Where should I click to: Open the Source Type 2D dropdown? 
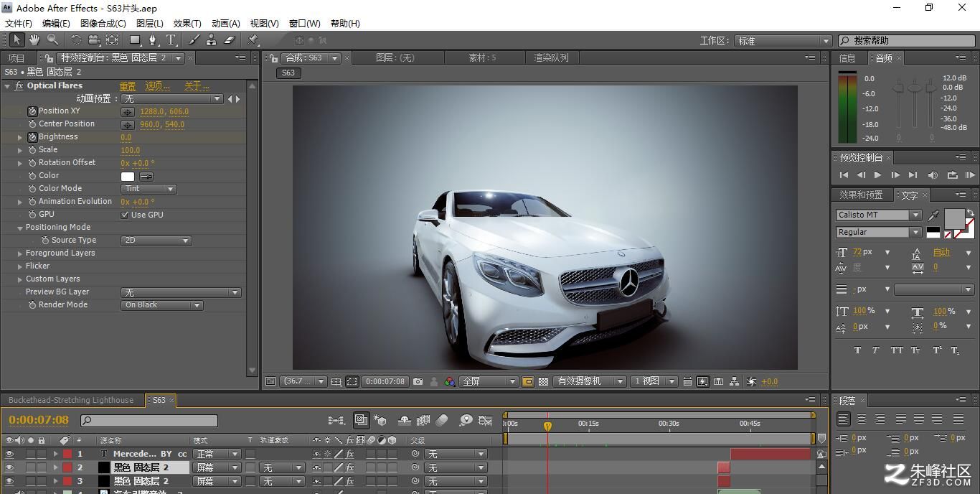[x=156, y=241]
